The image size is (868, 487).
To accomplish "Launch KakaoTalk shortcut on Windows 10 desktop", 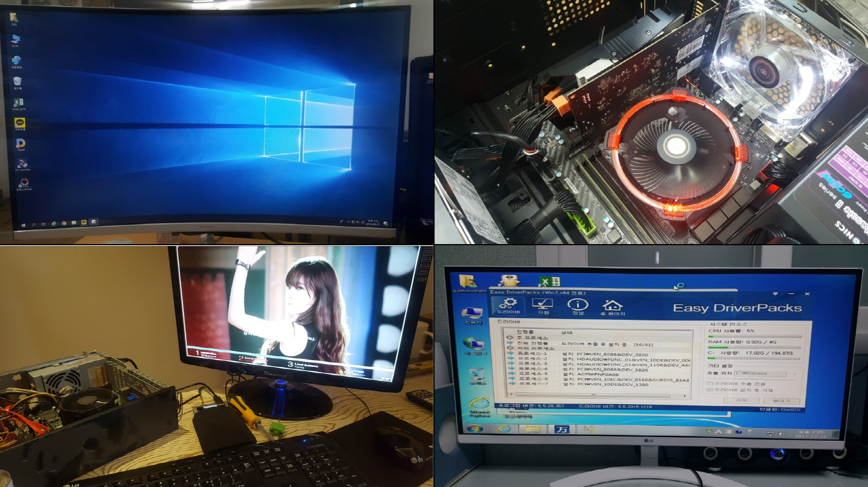I will click(x=20, y=125).
